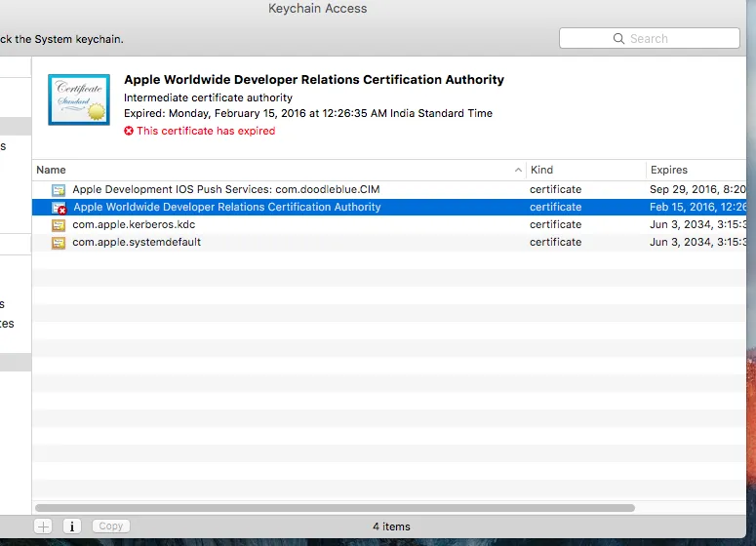Click the 'This certificate has expired' message
Viewport: 756px width, 546px height.
pos(206,131)
